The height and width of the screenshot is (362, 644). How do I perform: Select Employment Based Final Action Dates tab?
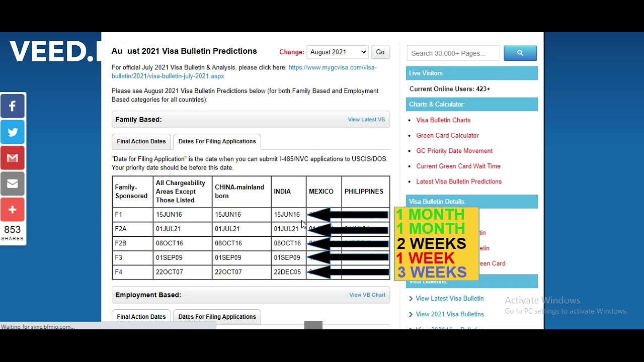(141, 316)
